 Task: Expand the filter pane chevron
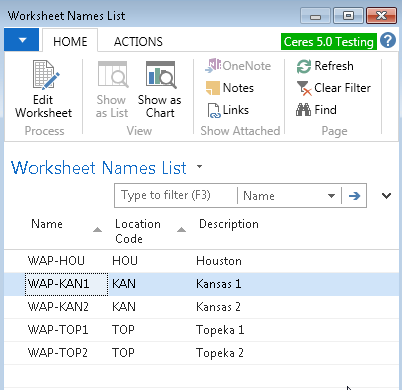[386, 196]
